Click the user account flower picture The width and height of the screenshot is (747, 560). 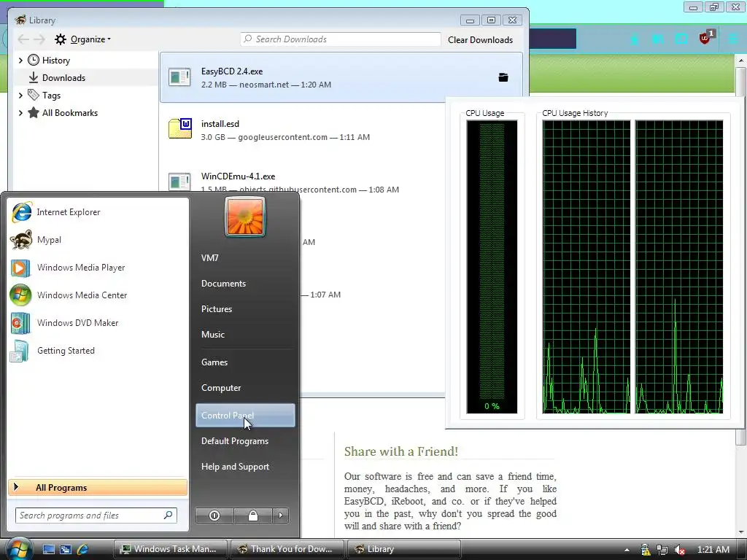coord(245,217)
